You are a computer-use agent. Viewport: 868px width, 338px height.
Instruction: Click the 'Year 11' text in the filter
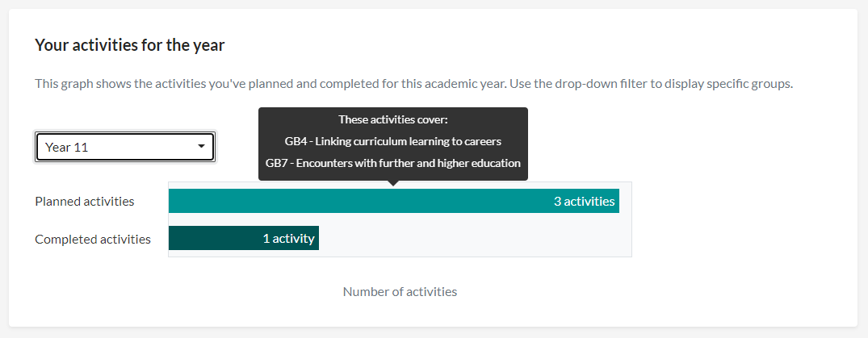pos(66,147)
